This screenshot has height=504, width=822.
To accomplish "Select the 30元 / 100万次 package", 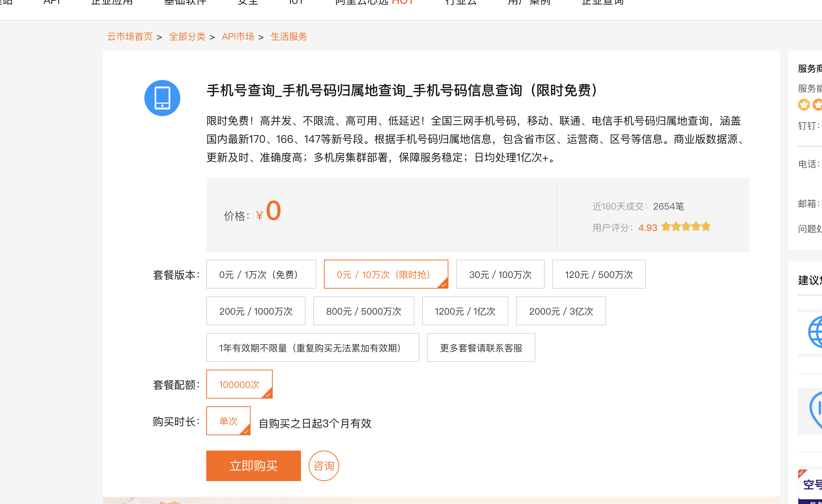I will pos(500,275).
